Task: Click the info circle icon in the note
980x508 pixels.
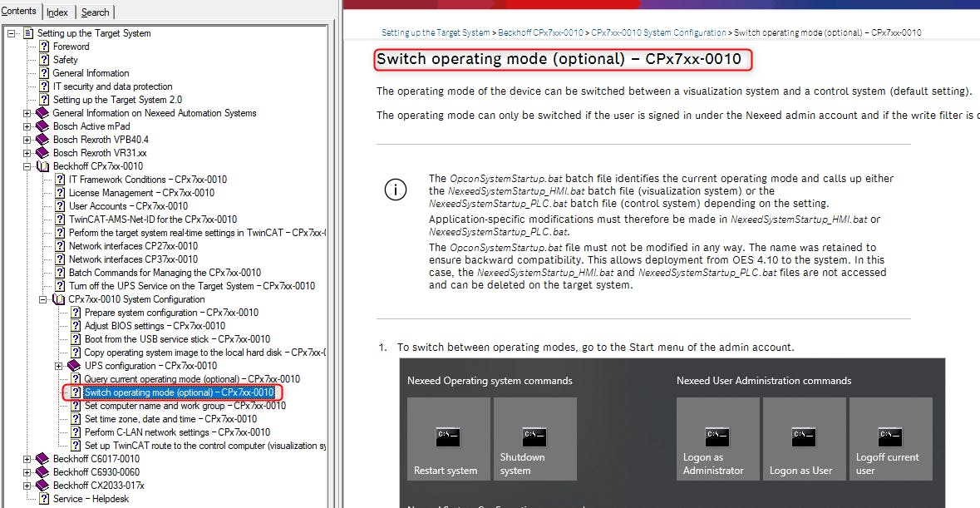Action: 396,190
